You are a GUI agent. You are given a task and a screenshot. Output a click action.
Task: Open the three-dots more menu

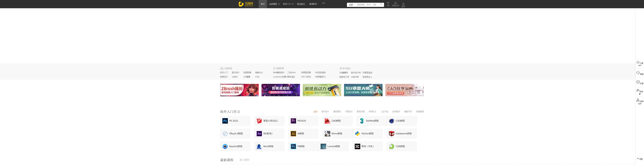click(324, 3)
